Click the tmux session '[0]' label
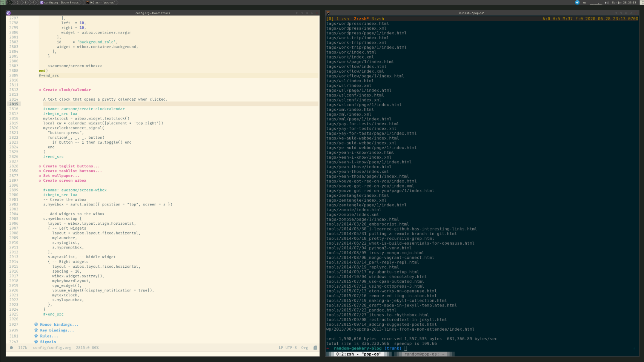The width and height of the screenshot is (644, 362). [x=330, y=18]
